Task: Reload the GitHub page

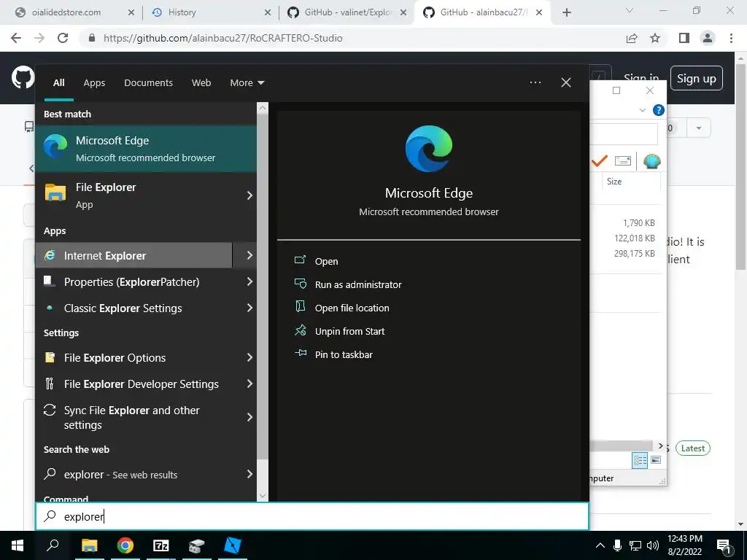Action: [63, 38]
